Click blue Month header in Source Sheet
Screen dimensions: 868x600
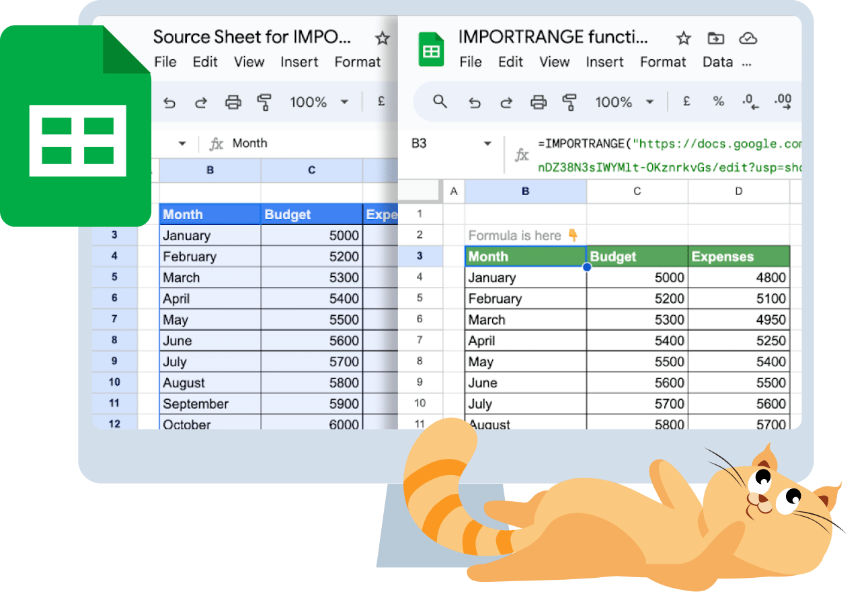tap(210, 214)
